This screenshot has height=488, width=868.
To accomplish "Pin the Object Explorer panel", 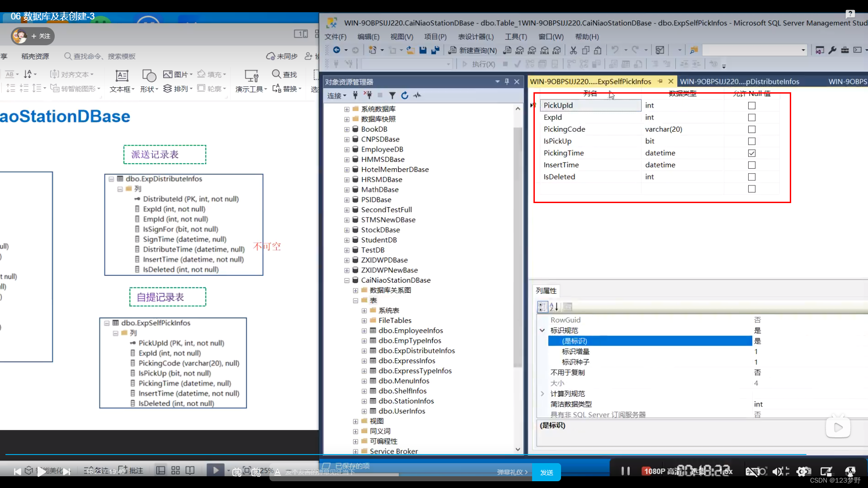I will click(x=507, y=82).
